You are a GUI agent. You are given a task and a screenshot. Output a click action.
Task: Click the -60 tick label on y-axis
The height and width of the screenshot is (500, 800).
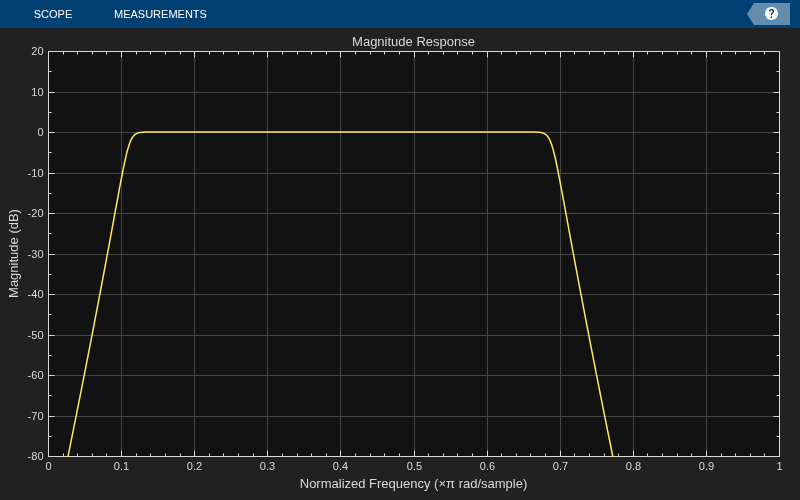[x=36, y=375]
